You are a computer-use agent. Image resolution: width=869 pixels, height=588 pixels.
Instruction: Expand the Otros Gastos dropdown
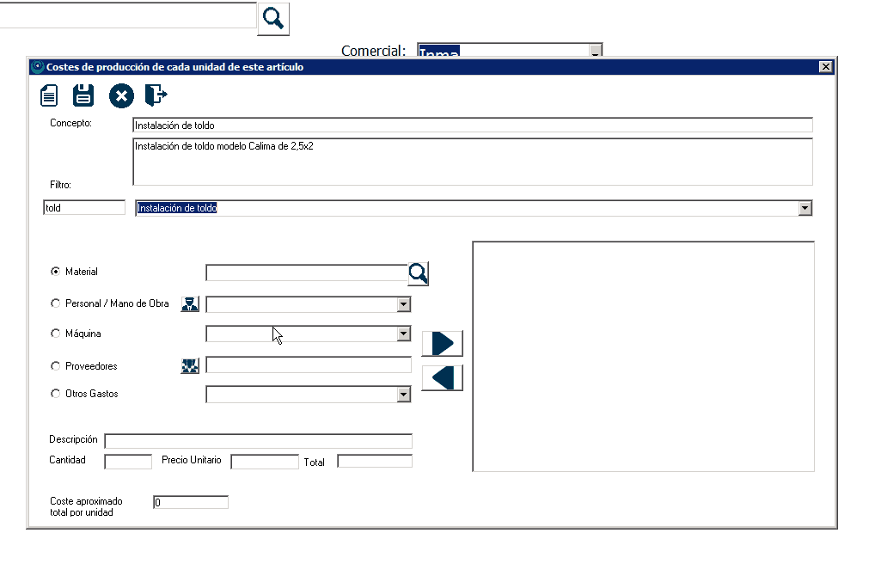tap(403, 395)
